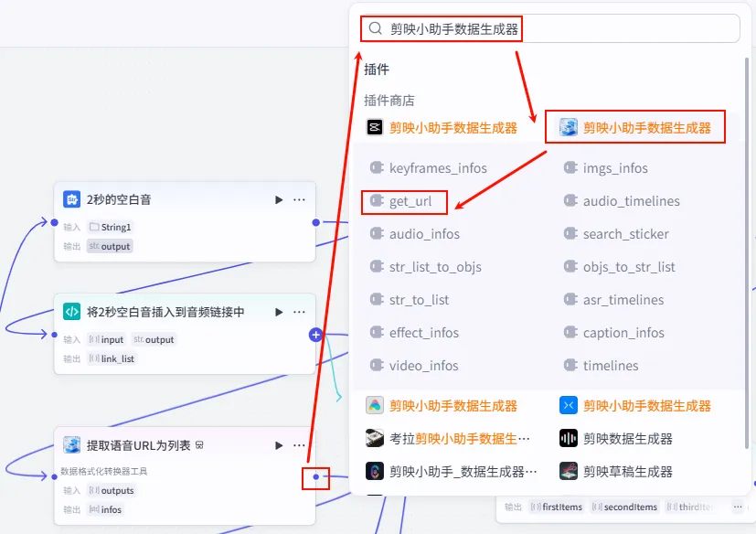Click the output port of 提取语音URL为列表
The image size is (756, 534).
(x=315, y=476)
